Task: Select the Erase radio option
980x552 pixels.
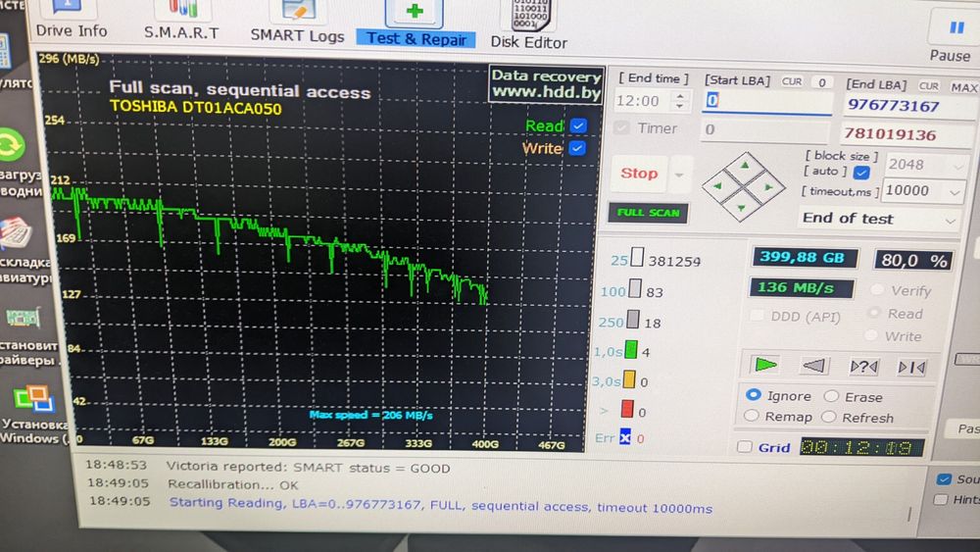Action: click(831, 396)
